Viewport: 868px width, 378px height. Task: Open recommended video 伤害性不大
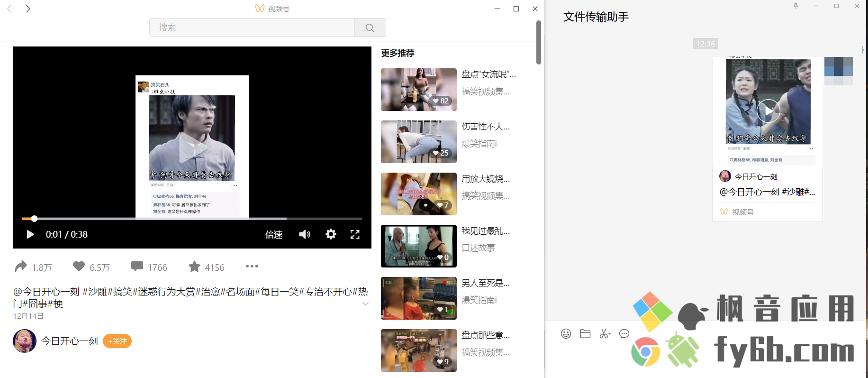coord(419,142)
